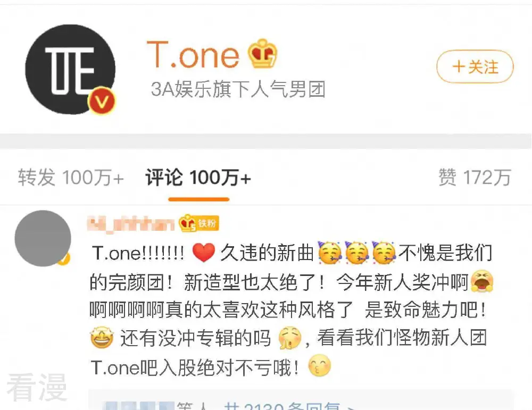This screenshot has height=410, width=532.
Task: Open the commenter's blurred username
Action: 131,224
